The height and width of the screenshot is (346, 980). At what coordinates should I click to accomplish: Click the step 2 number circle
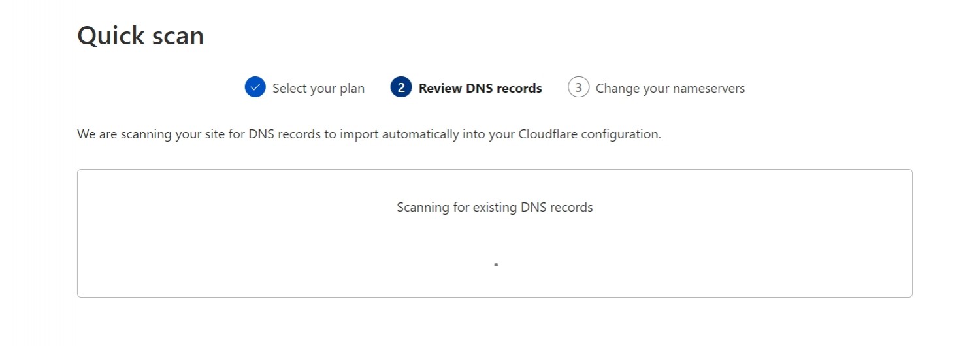pos(400,87)
